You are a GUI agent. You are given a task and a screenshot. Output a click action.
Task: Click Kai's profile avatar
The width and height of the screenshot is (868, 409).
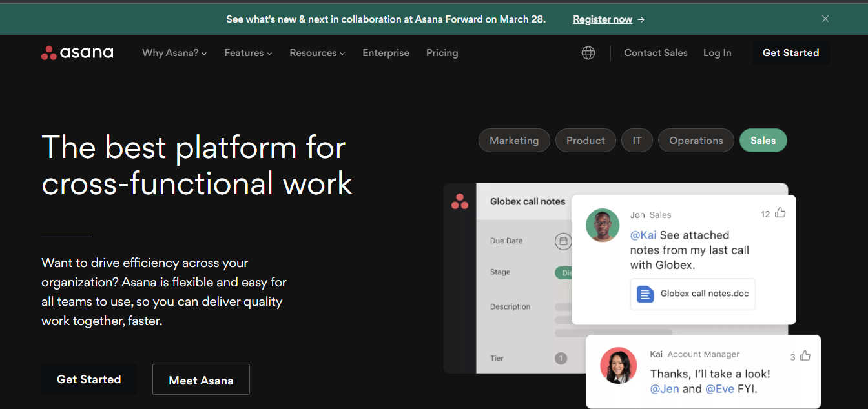click(x=618, y=365)
